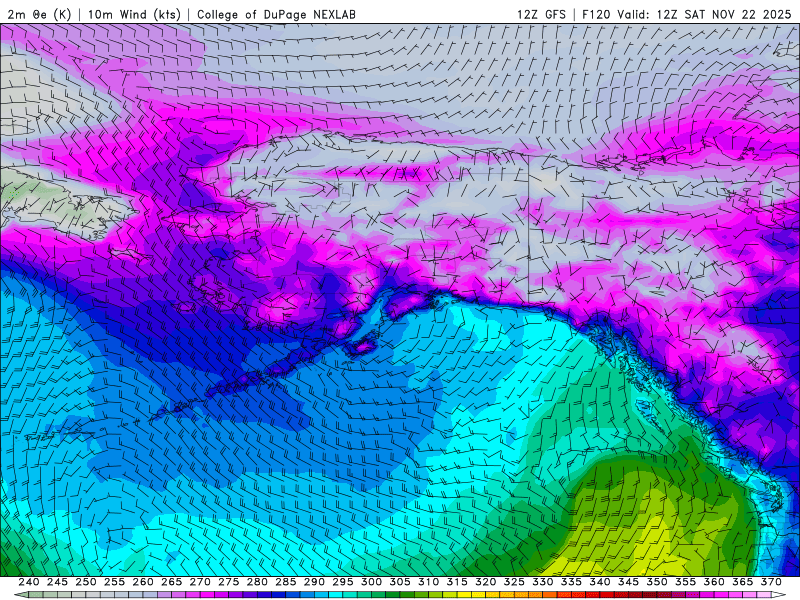Click the 320 value on the legend scale
Viewport: 800px width, 600px height.
tap(486, 582)
